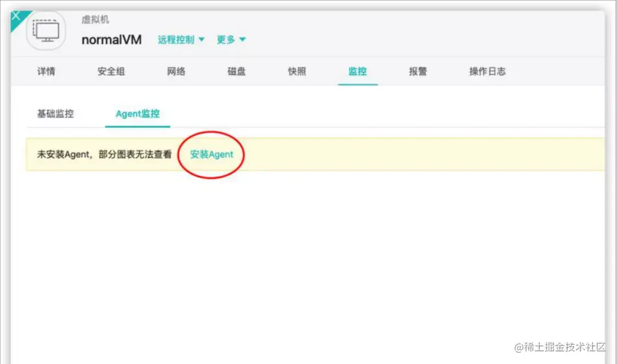Select the 磁盘 tab

[x=237, y=71]
